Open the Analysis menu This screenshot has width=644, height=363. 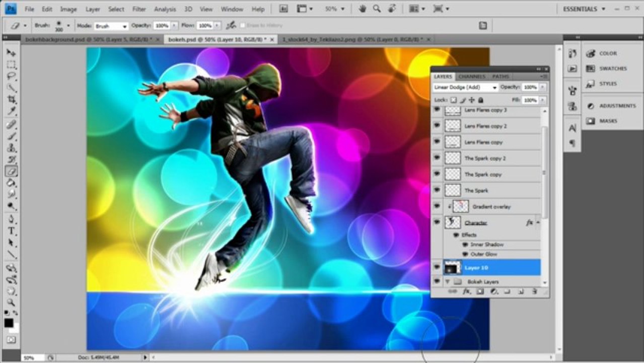(x=165, y=9)
